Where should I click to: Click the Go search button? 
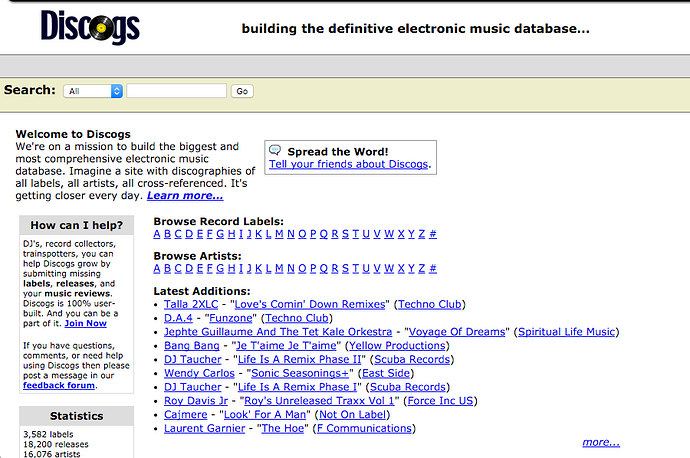pos(242,91)
